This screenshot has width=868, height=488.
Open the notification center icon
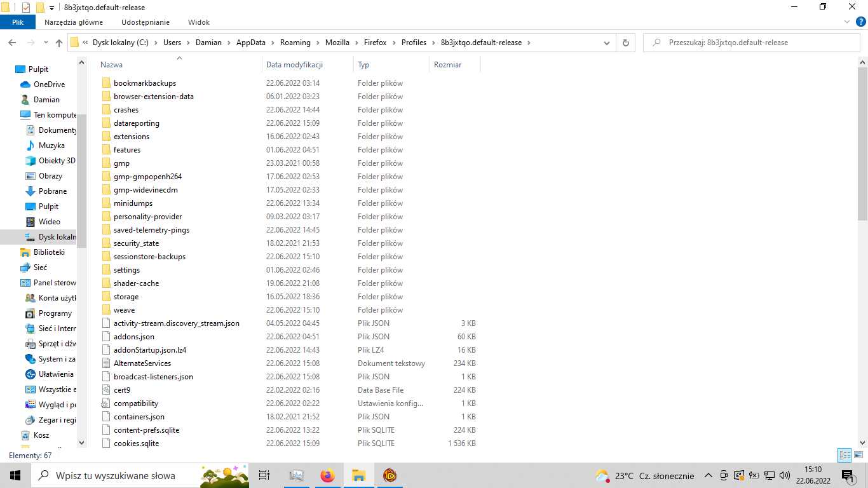pyautogui.click(x=848, y=475)
